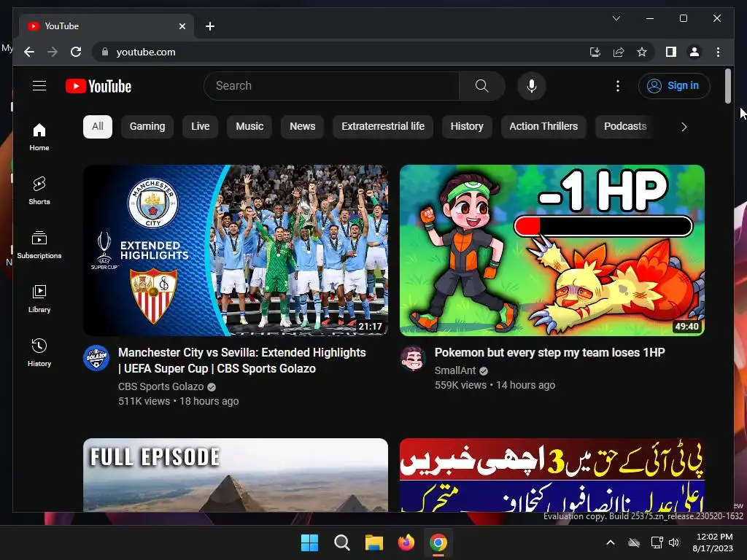This screenshot has width=747, height=560.
Task: Click the page vertical scrollbar thumb
Action: [x=727, y=86]
